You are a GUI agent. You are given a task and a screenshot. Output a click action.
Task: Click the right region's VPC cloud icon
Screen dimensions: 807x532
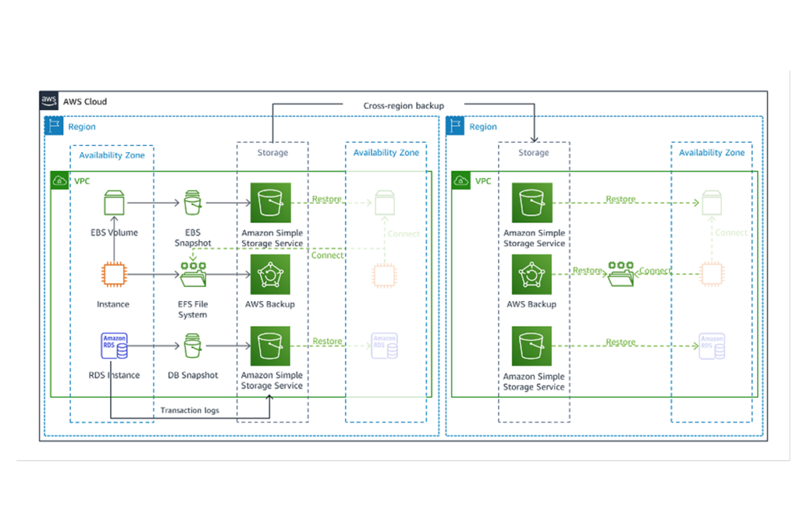pos(459,180)
